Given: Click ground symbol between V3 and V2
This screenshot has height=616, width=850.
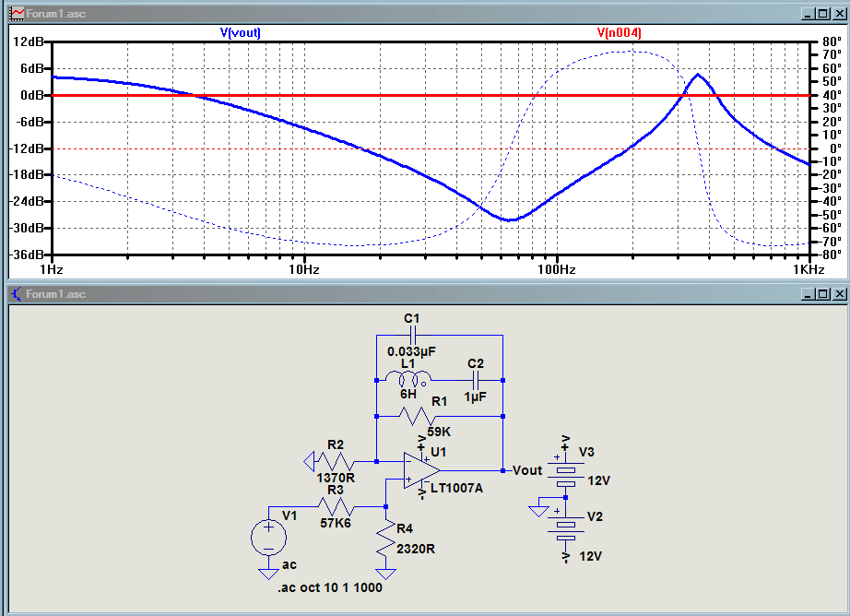Looking at the screenshot, I should (x=538, y=511).
